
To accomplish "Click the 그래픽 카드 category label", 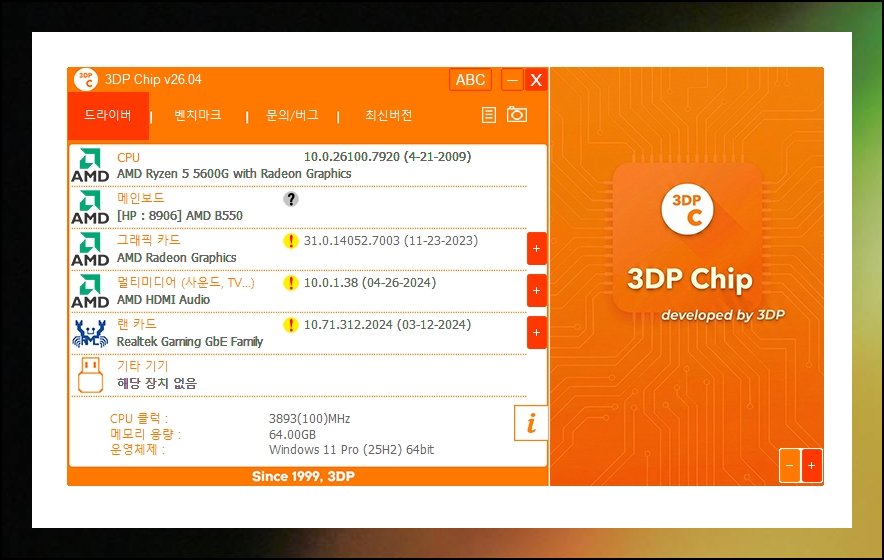I will tap(148, 240).
